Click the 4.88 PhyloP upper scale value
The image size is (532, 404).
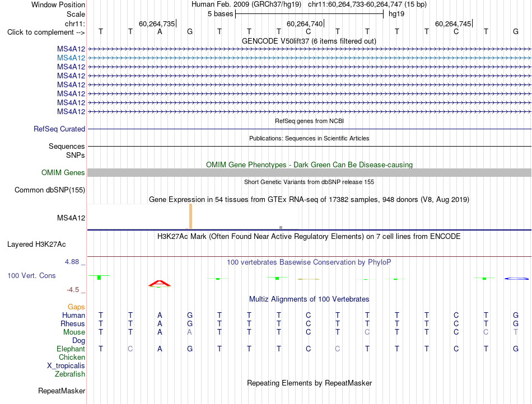[x=72, y=262]
